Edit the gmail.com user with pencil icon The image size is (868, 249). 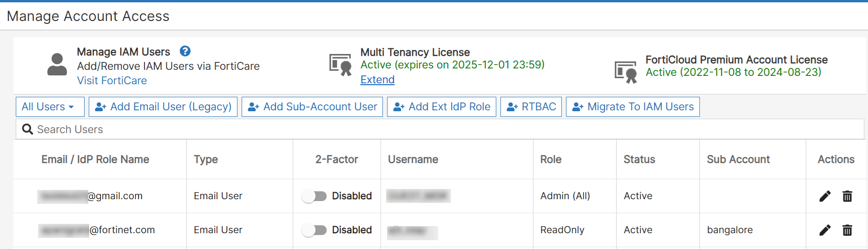[825, 196]
